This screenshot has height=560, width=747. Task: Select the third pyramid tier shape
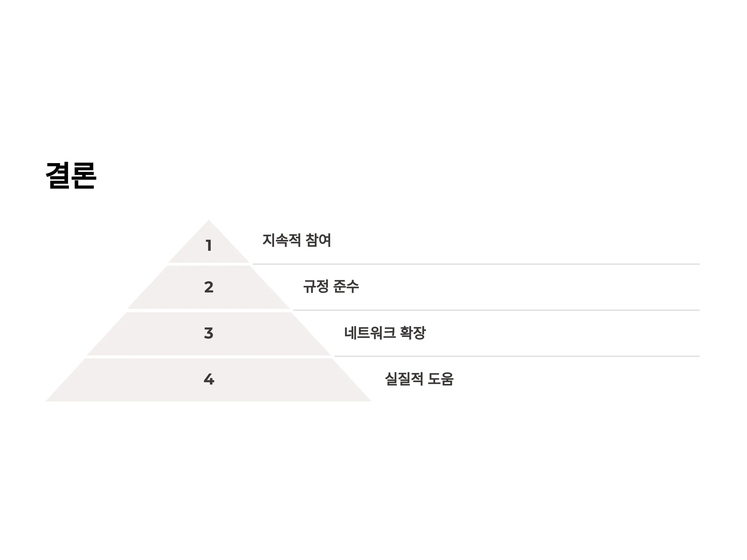tap(209, 334)
